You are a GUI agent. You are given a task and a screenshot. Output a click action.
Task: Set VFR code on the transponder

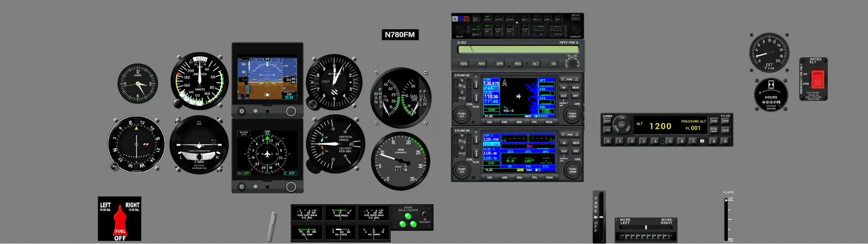coord(607,130)
